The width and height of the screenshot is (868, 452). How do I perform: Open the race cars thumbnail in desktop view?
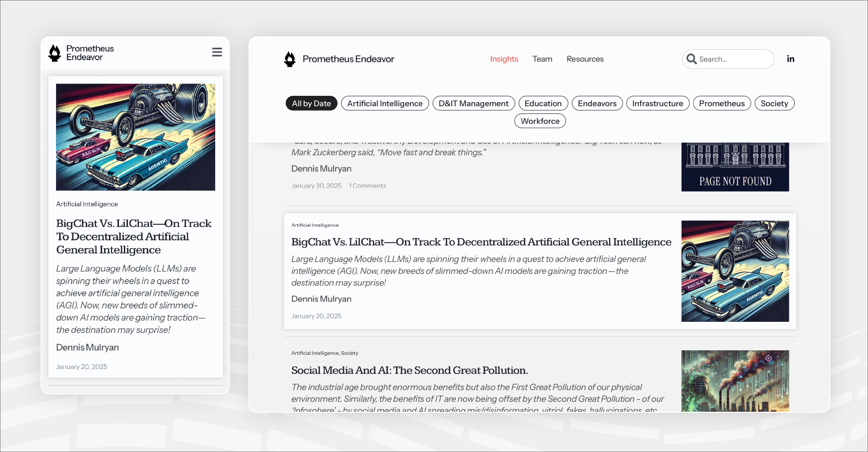point(735,271)
